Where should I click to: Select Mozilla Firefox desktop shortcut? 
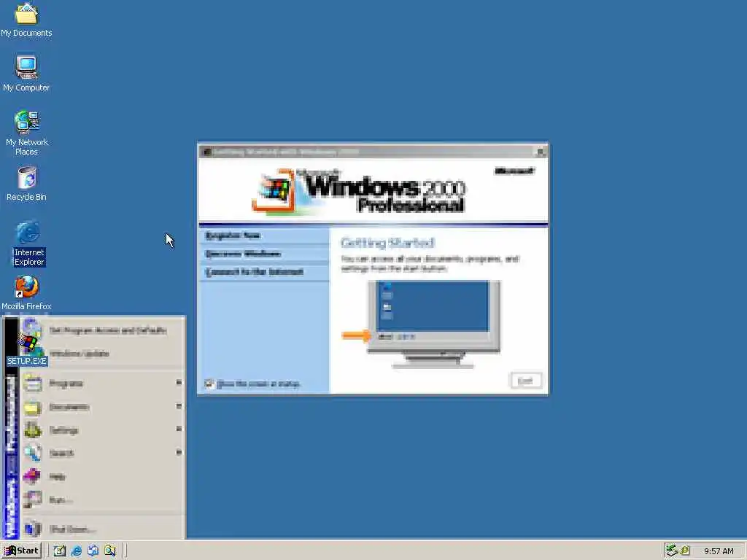(26, 293)
